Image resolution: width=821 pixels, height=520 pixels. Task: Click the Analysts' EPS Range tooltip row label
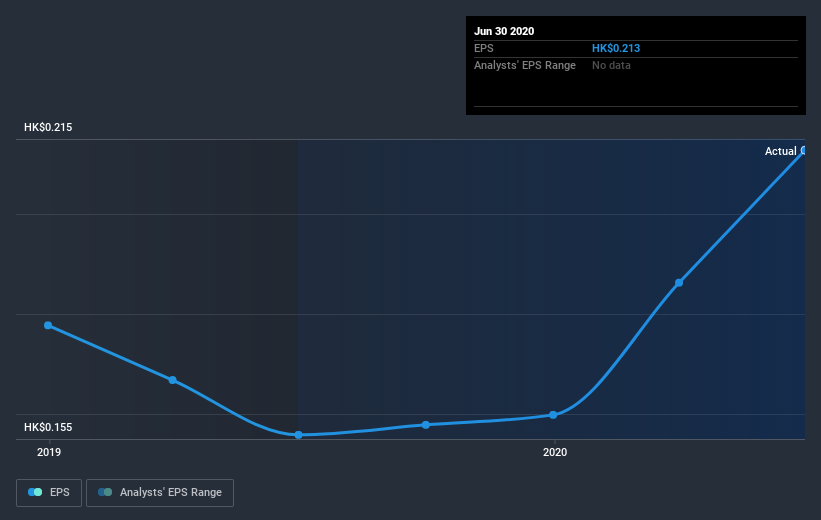coord(525,65)
